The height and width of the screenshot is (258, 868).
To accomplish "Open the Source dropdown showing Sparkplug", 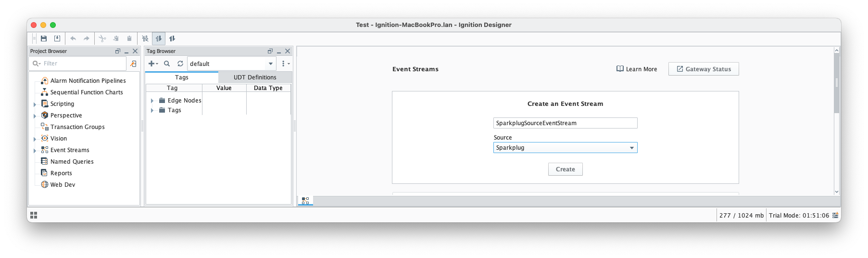I will pyautogui.click(x=565, y=148).
